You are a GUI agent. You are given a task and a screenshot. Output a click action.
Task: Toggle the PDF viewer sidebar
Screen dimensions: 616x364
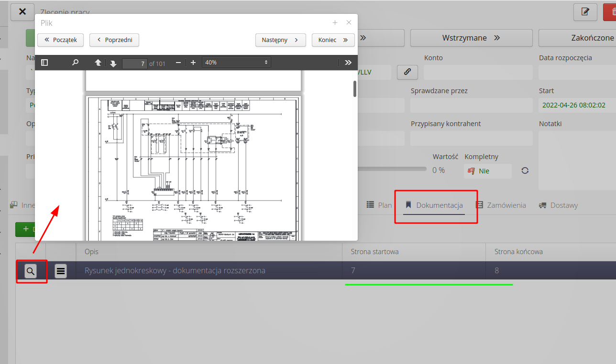click(x=44, y=63)
